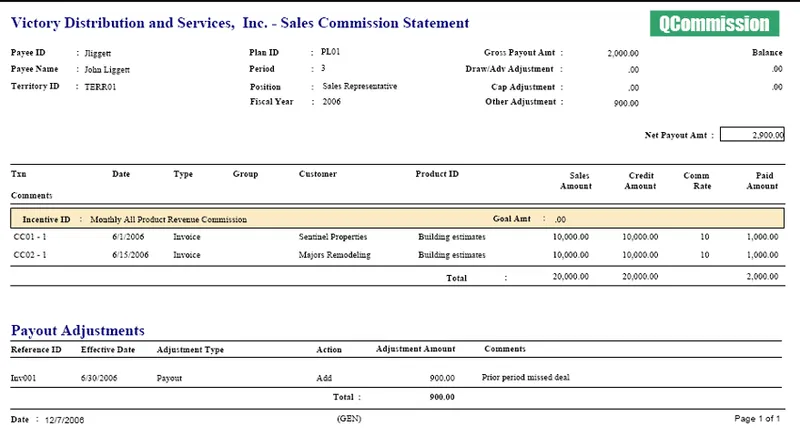This screenshot has height=437, width=800.
Task: Click the Other Adjustment value 900.00
Action: click(x=626, y=103)
